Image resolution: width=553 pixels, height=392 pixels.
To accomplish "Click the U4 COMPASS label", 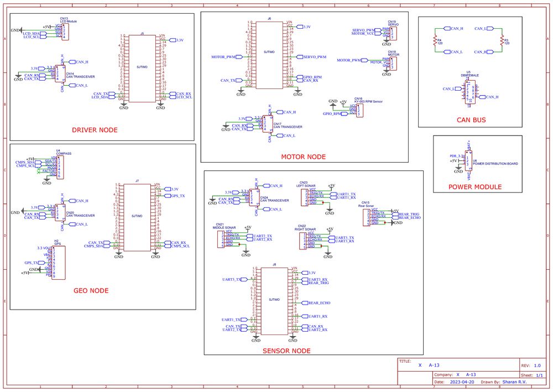I will 64,152.
